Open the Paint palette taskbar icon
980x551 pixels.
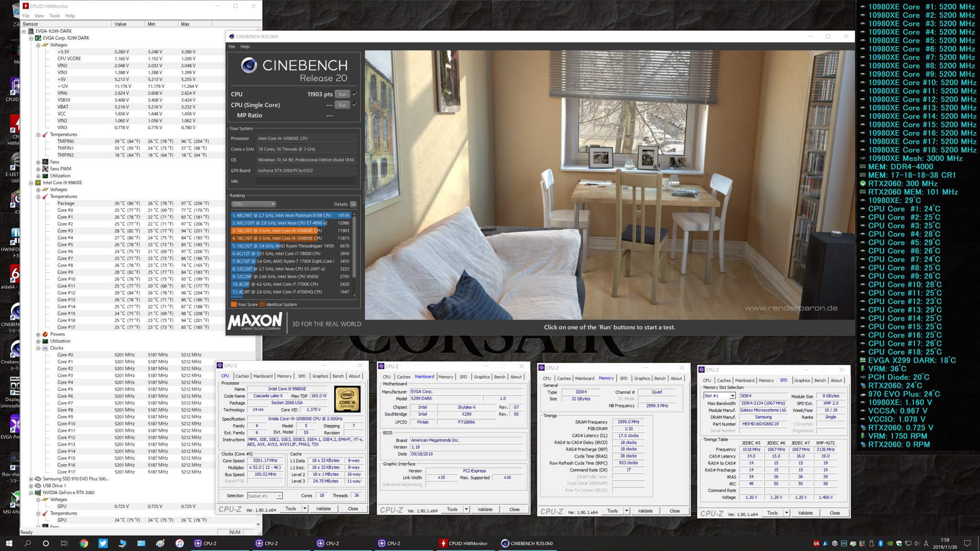click(x=160, y=543)
